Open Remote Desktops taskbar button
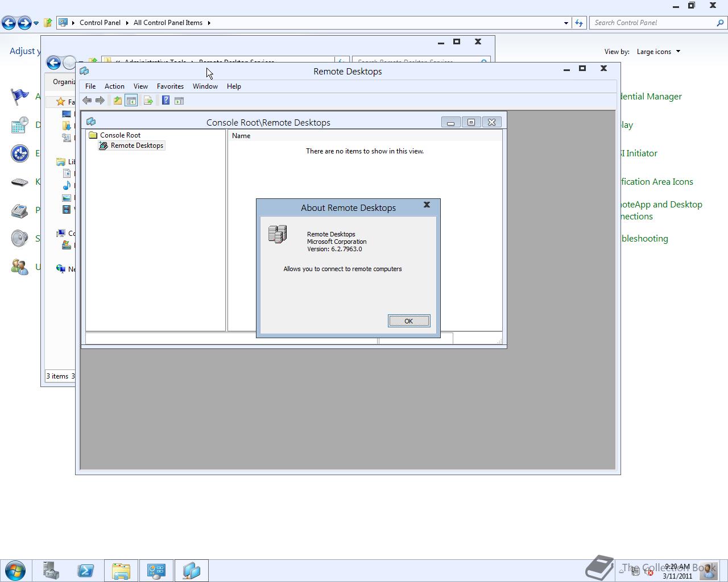The image size is (728, 582). 192,571
